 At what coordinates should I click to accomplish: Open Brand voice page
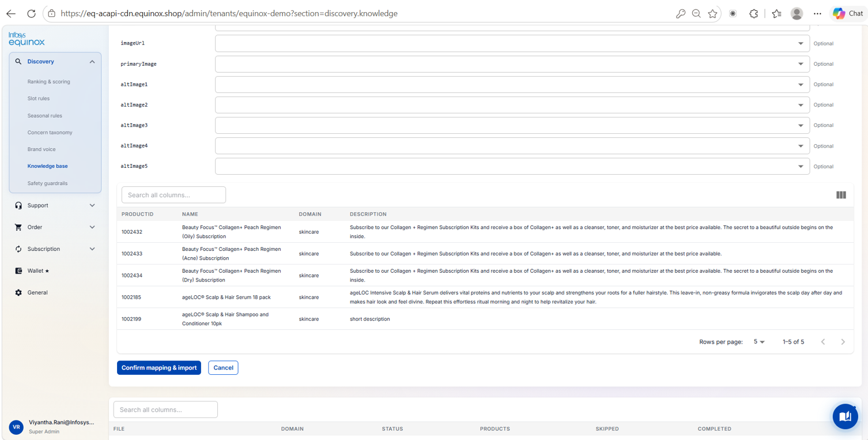(x=41, y=149)
